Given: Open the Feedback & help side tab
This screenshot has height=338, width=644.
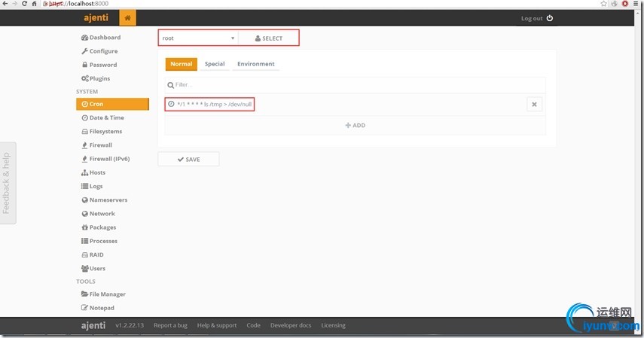Looking at the screenshot, I should [7, 183].
